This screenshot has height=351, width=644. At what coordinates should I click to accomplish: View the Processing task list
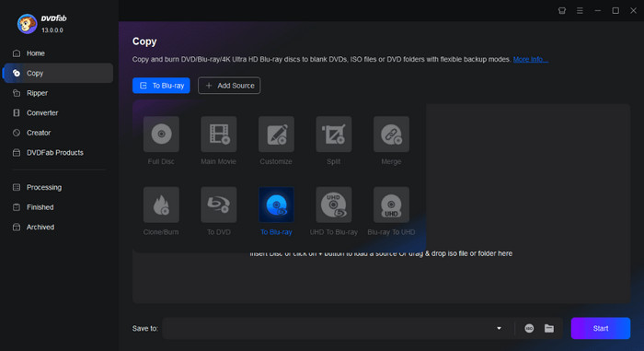(58, 187)
